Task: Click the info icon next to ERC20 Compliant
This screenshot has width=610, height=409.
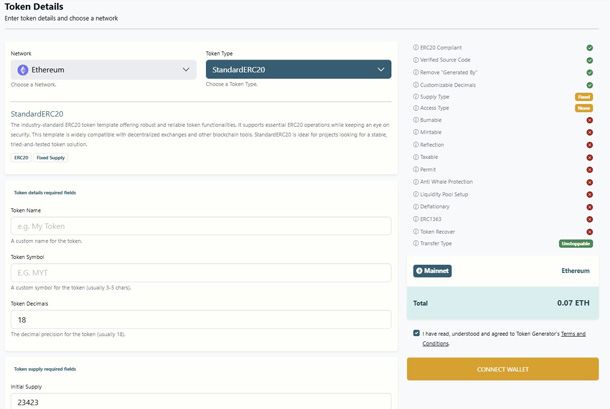Action: pyautogui.click(x=416, y=47)
